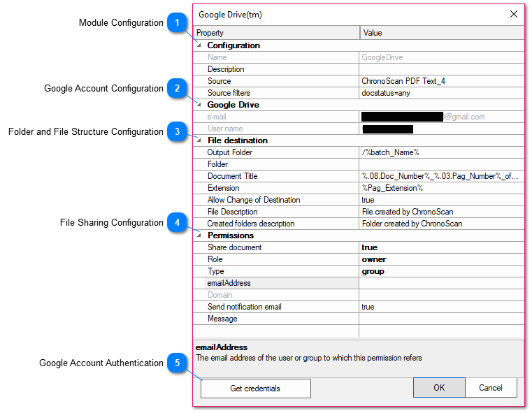Select the e-mail property label
This screenshot has width=532, height=413.
(217, 117)
